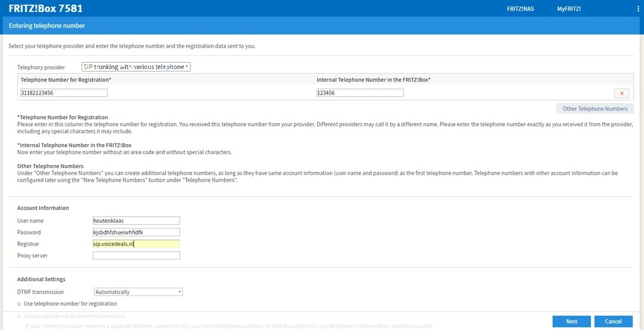644x330 pixels.
Task: Click the Other Telephone Numbers button
Action: [595, 108]
